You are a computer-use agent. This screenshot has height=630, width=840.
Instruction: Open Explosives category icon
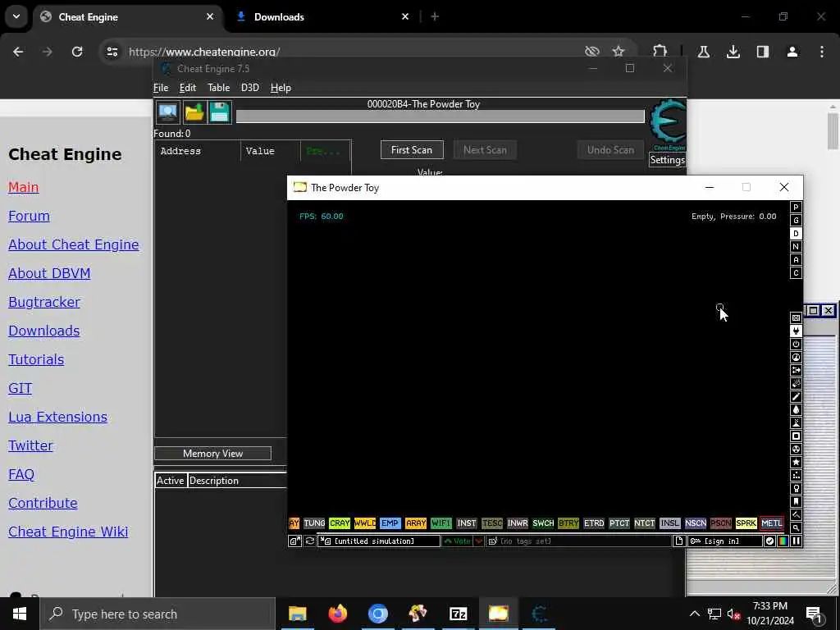point(796,384)
